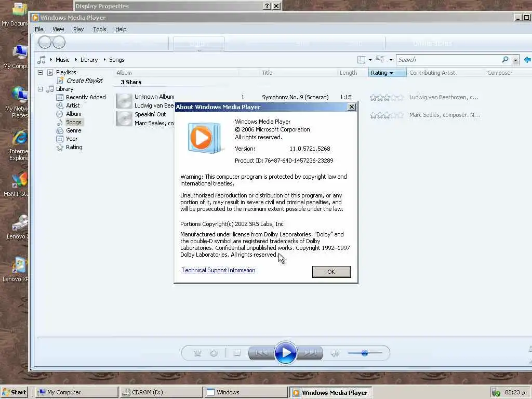Click the layout options icon
Screen dimensions: 532x399
point(362,60)
